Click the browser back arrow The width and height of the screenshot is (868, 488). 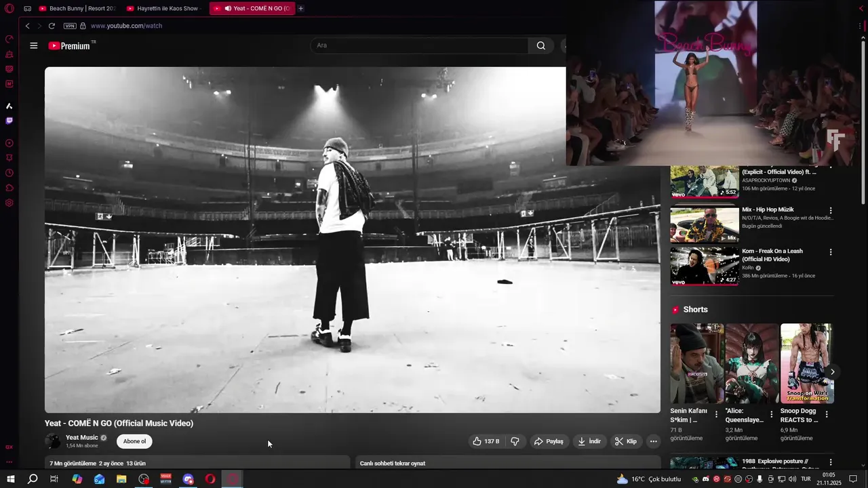[x=27, y=26]
